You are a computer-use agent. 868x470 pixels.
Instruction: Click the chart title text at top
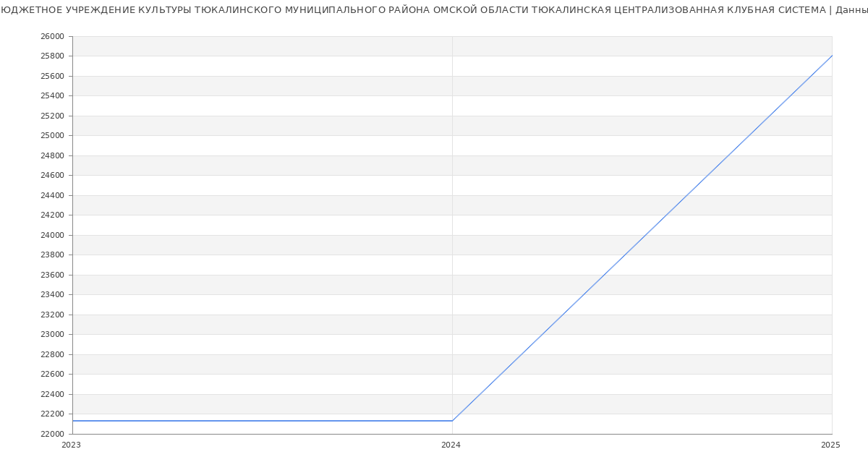point(434,10)
